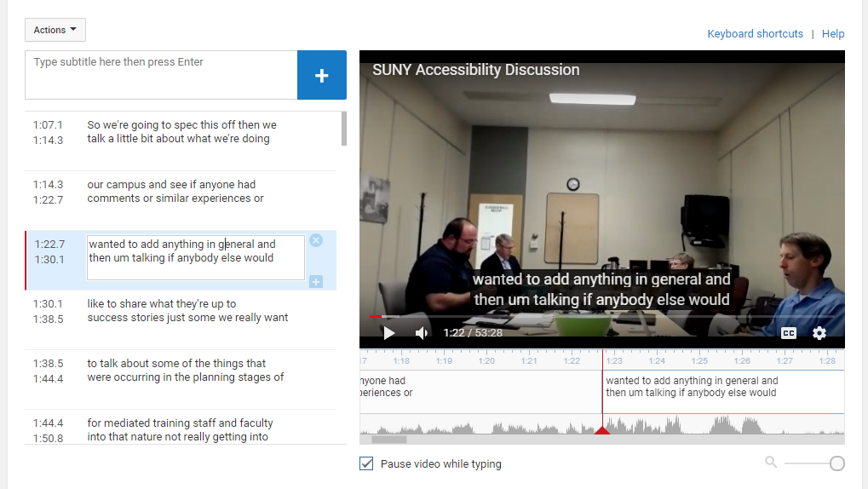This screenshot has height=489, width=868.
Task: Click the 1:30.1 end time of the active caption
Action: coord(49,259)
